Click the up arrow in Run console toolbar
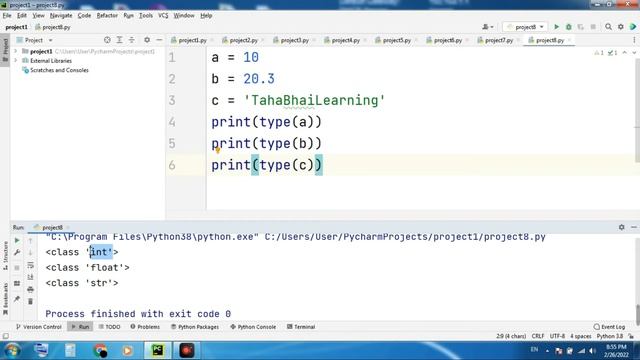Viewport: 640px width, 360px height. pyautogui.click(x=30, y=241)
